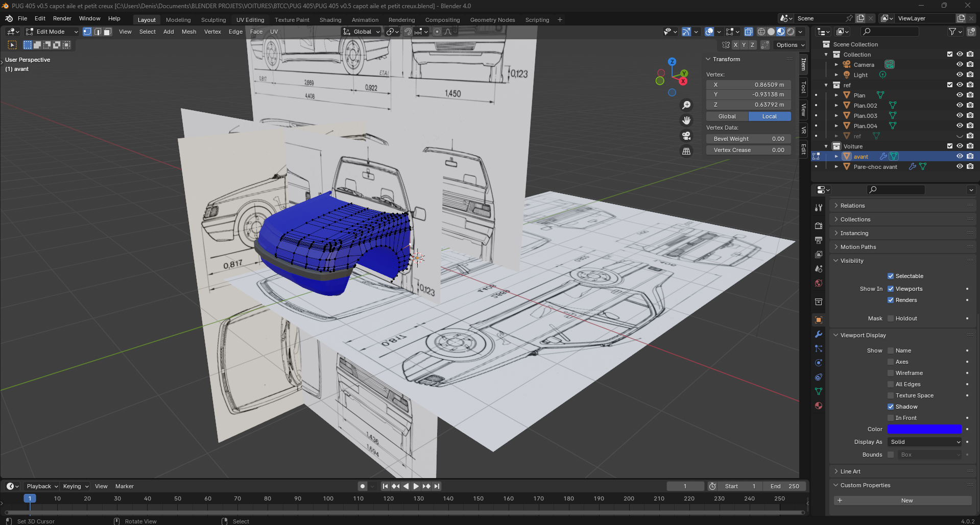Uncheck the Selectable checkbox
Image resolution: width=980 pixels, height=525 pixels.
[891, 276]
